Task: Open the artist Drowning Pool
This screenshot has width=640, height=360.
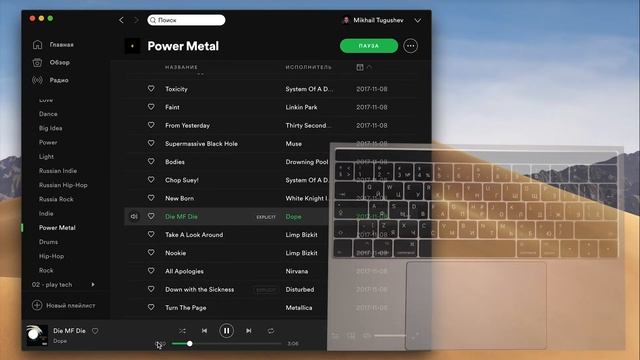Action: [x=307, y=162]
